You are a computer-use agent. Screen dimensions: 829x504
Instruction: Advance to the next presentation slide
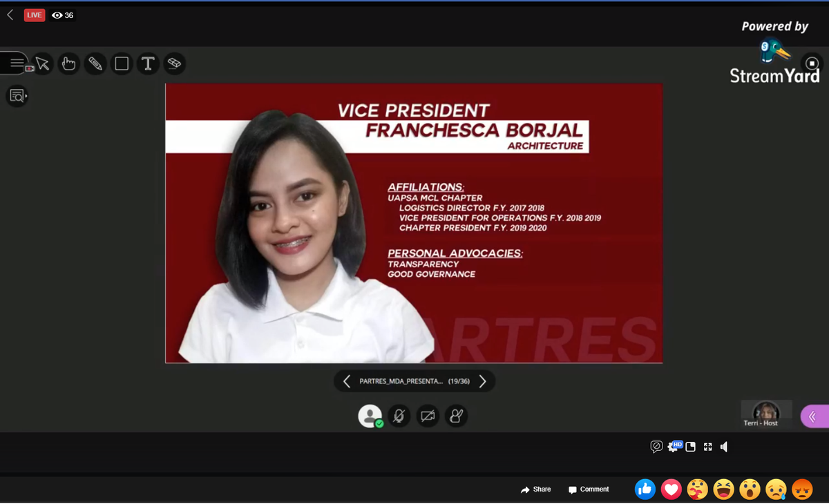point(482,381)
